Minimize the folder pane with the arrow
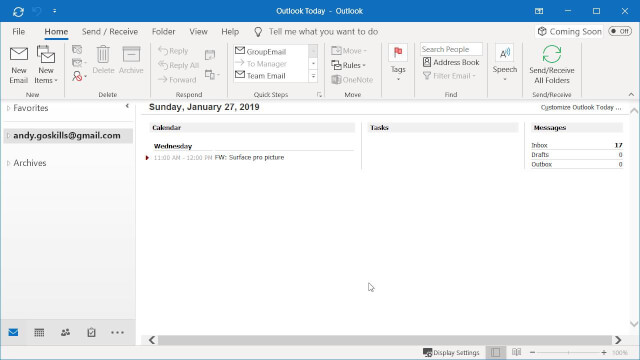The width and height of the screenshot is (640, 360). 127,106
